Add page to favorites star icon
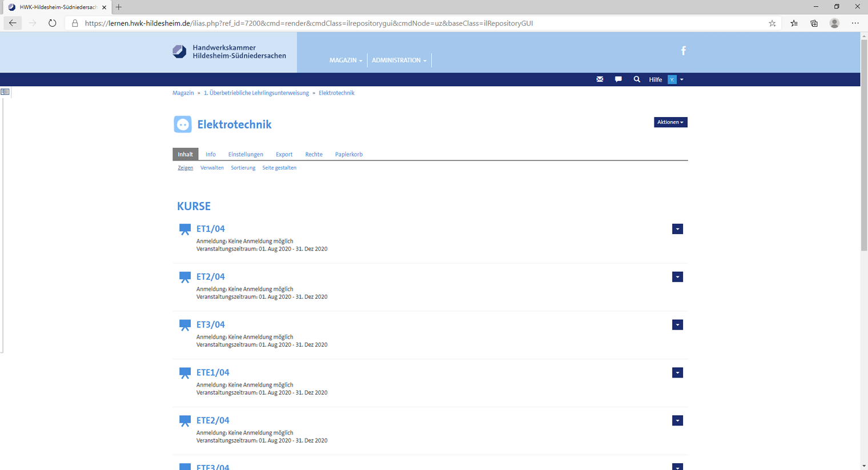This screenshot has height=470, width=868. click(772, 23)
